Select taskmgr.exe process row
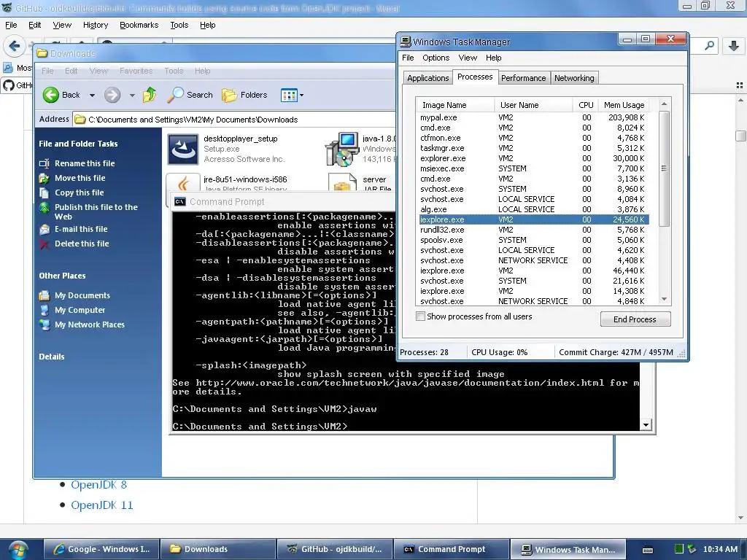This screenshot has width=747, height=560. (533, 148)
